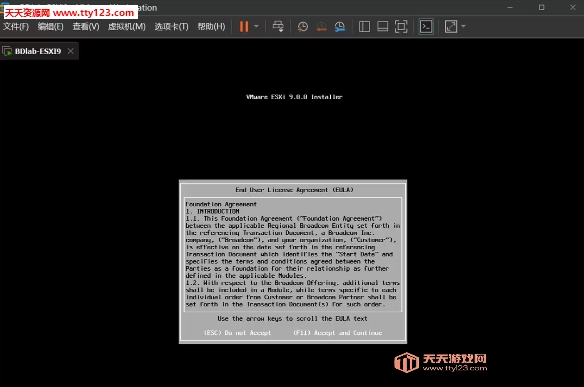Click (F11) Accept and Continue option
This screenshot has height=387, width=584.
coord(337,333)
